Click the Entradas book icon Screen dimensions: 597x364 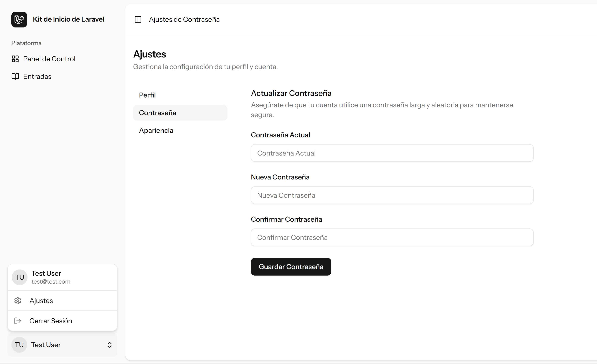15,76
